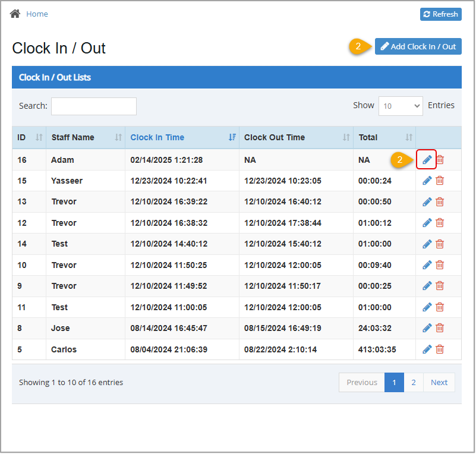
Task: Edit Trevor's 16:38:32 record
Action: pyautogui.click(x=427, y=222)
